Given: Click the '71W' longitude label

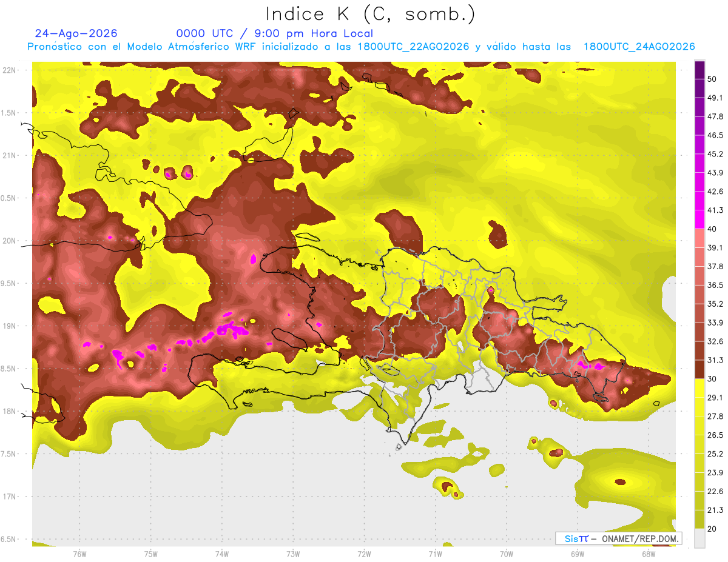Looking at the screenshot, I should tap(435, 554).
